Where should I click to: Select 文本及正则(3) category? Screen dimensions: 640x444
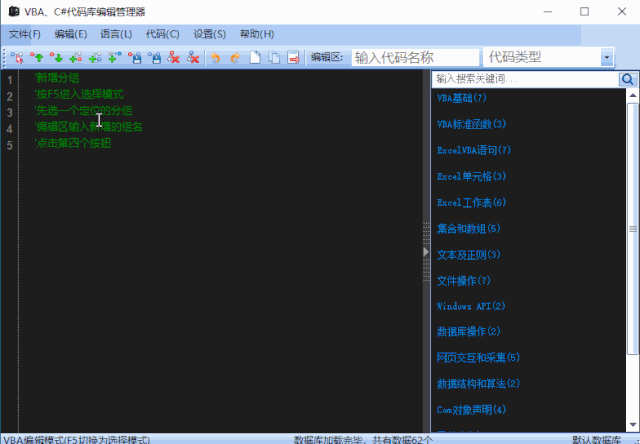(x=469, y=255)
